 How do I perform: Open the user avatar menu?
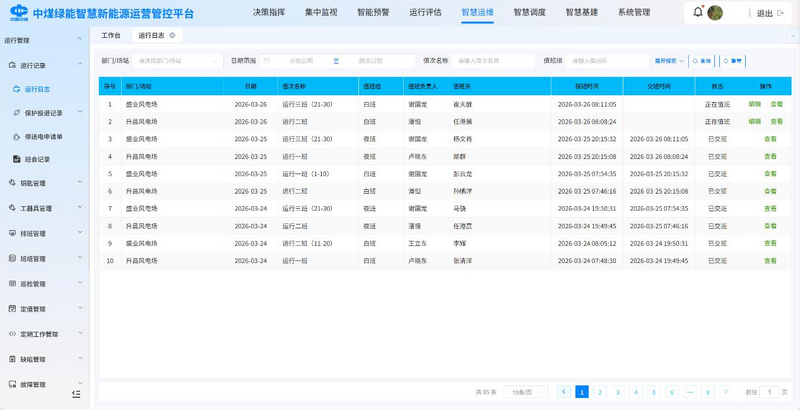pos(715,13)
